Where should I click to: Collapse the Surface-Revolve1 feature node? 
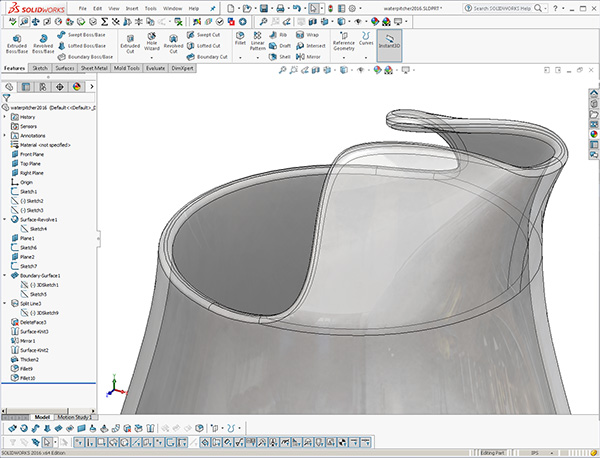click(5, 219)
